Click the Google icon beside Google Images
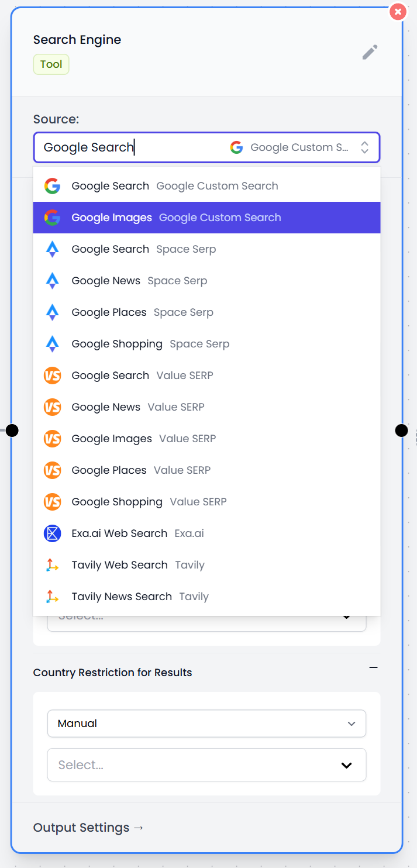This screenshot has height=868, width=417. (52, 218)
